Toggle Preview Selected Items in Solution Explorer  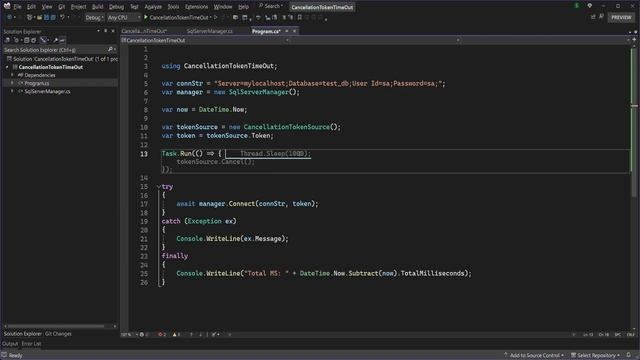tap(62, 40)
